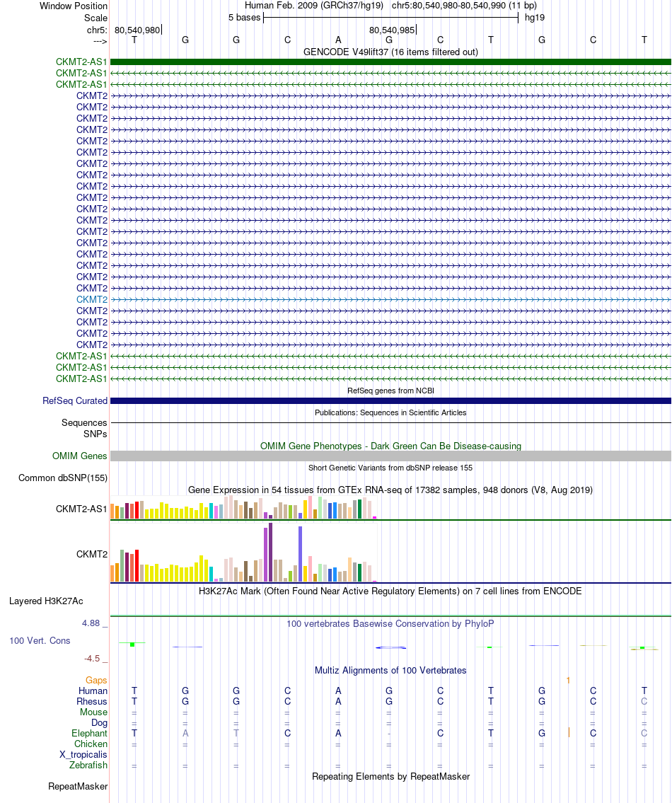Screen dimensions: 672x803
Task: Open GENCODE V49lift37 track title
Action: [x=390, y=52]
